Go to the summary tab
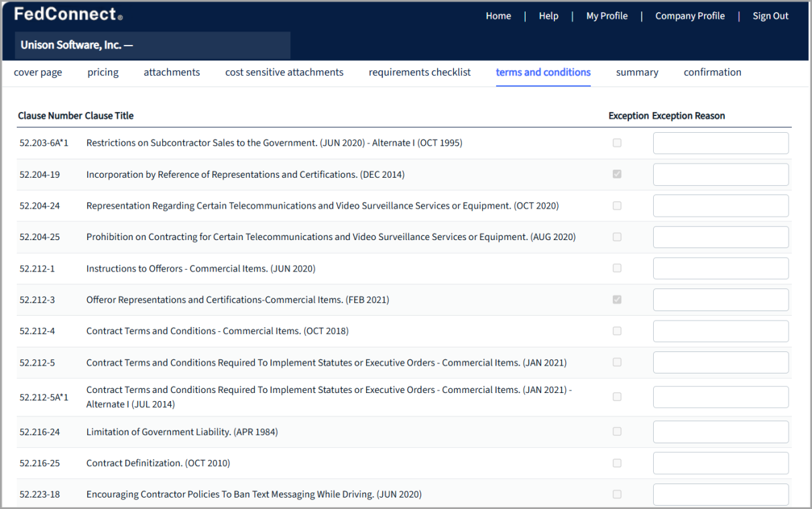The height and width of the screenshot is (509, 812). pyautogui.click(x=637, y=72)
